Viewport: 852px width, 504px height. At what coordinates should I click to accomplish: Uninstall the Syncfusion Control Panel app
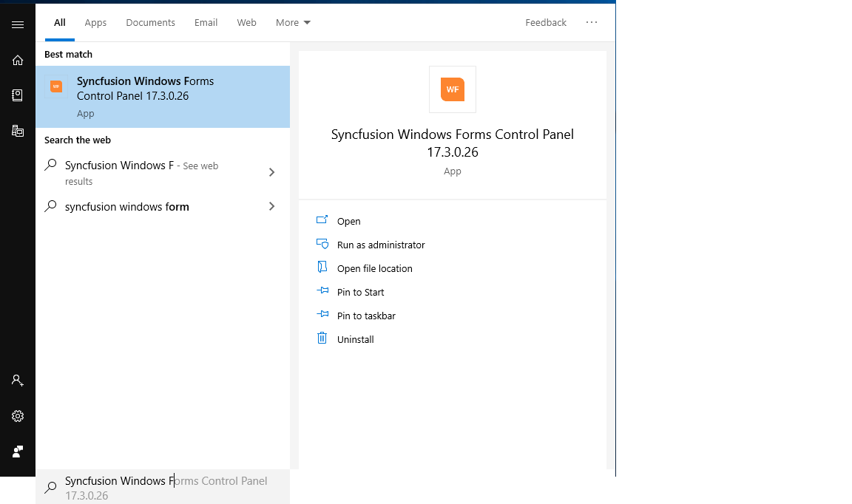coord(355,339)
